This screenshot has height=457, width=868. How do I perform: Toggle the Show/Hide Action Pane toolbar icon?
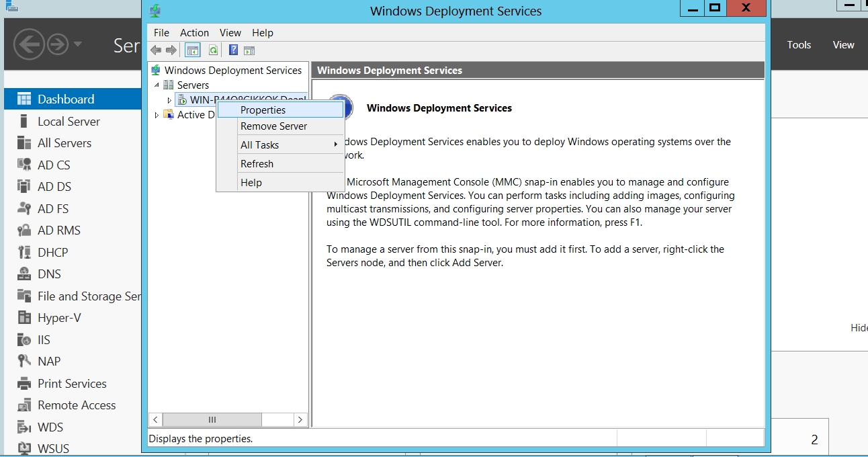(249, 50)
